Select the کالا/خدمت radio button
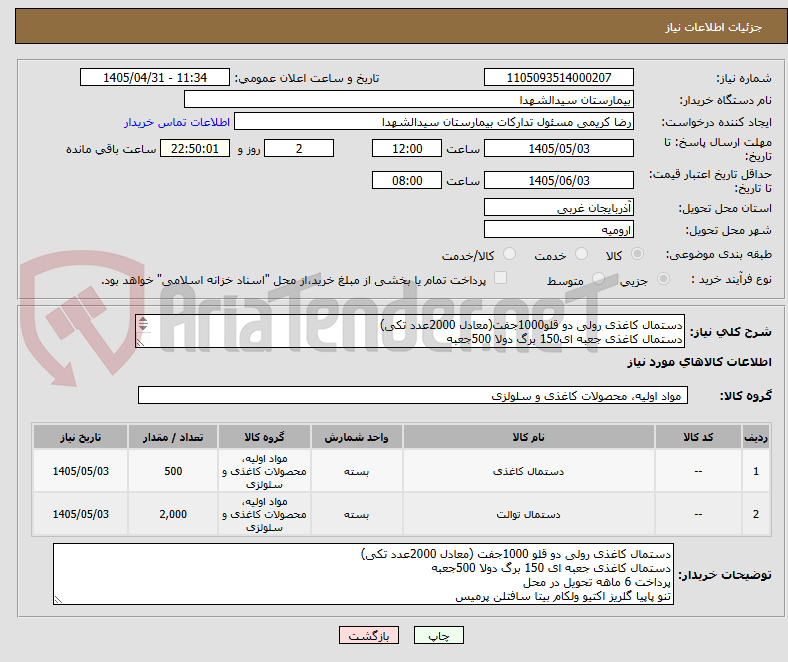 click(510, 254)
